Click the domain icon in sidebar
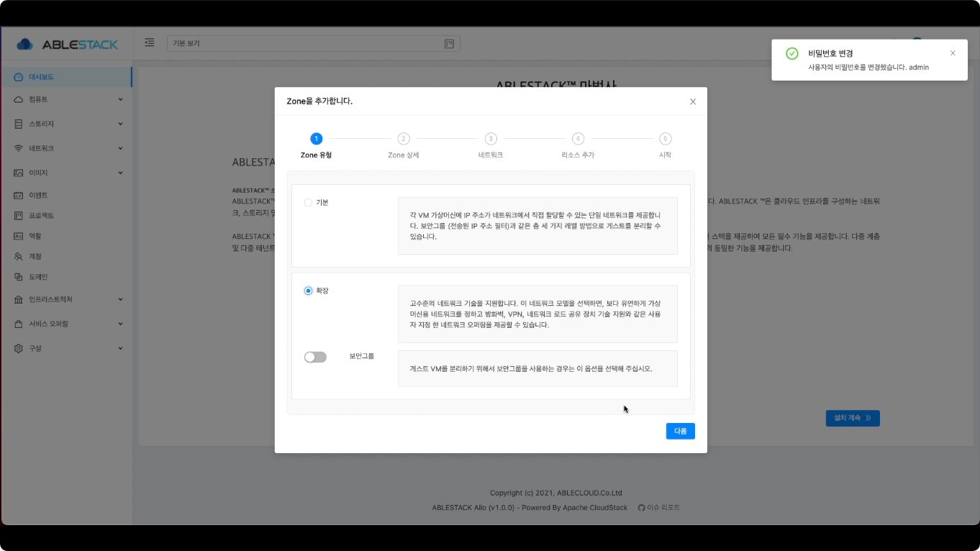 (19, 276)
